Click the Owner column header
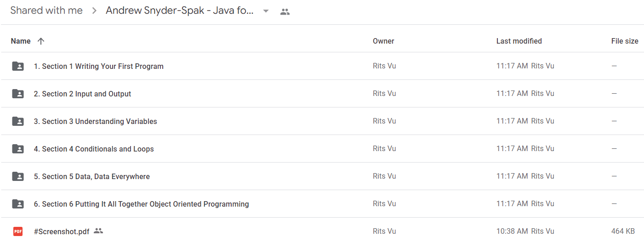 click(x=383, y=41)
